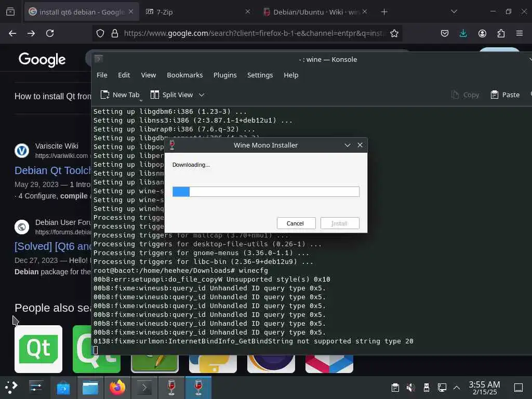Viewport: 532px width, 399px height.
Task: Close the Wine Mono Installer dialog
Action: 360,145
